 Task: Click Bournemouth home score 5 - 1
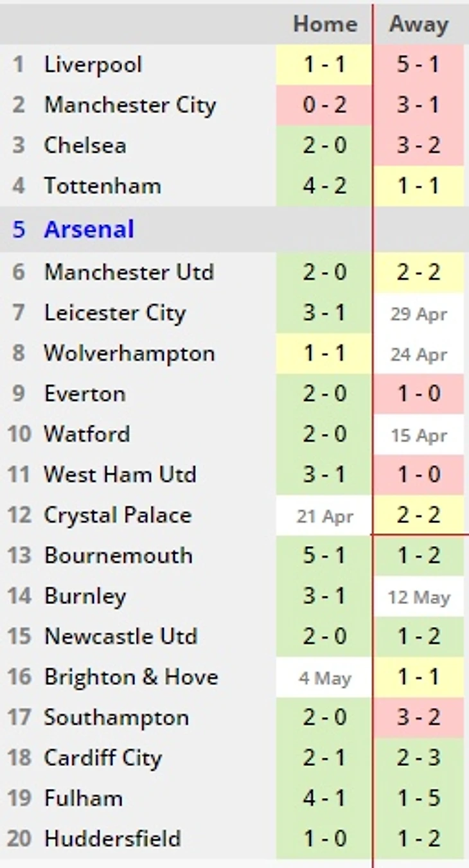click(x=324, y=556)
